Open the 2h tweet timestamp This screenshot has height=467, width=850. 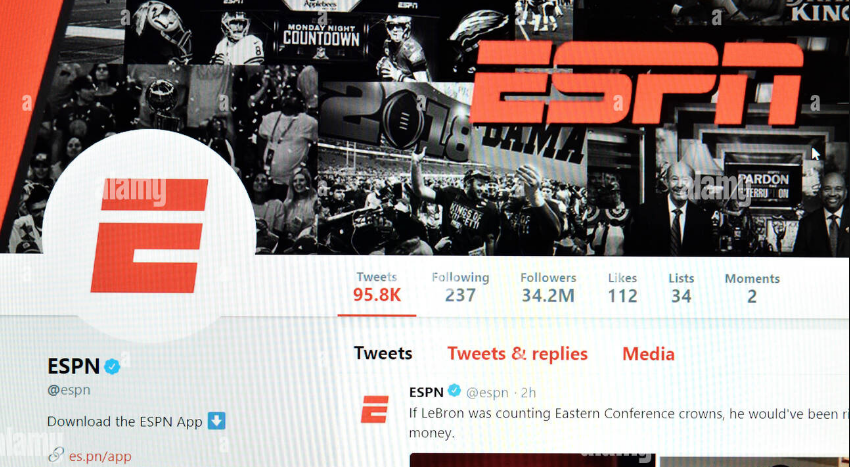coord(528,392)
